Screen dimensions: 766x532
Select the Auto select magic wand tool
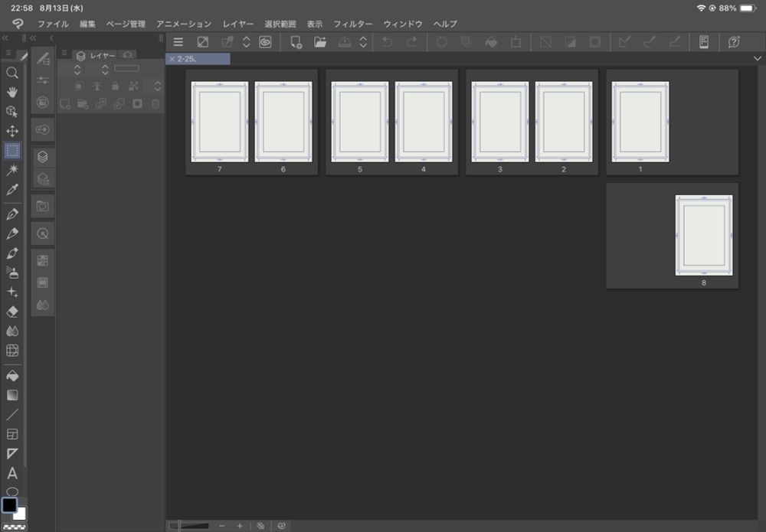[12, 169]
